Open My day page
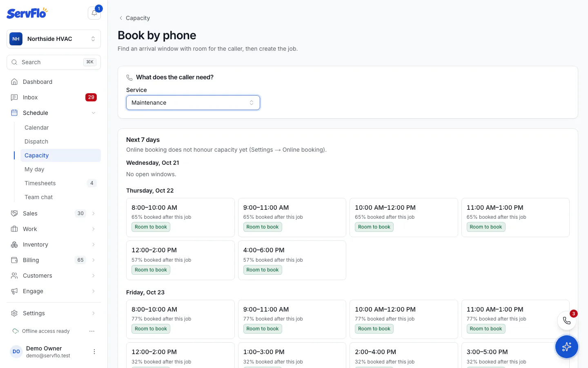The height and width of the screenshot is (368, 588). pyautogui.click(x=60, y=169)
